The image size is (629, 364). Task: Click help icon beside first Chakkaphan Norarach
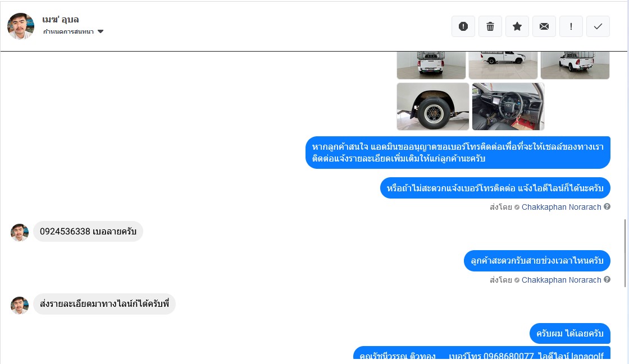click(607, 206)
